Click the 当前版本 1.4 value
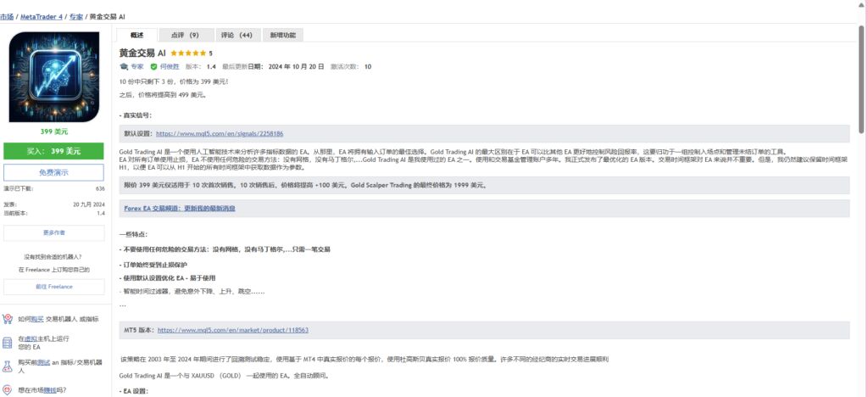The height and width of the screenshot is (397, 868). pyautogui.click(x=101, y=213)
